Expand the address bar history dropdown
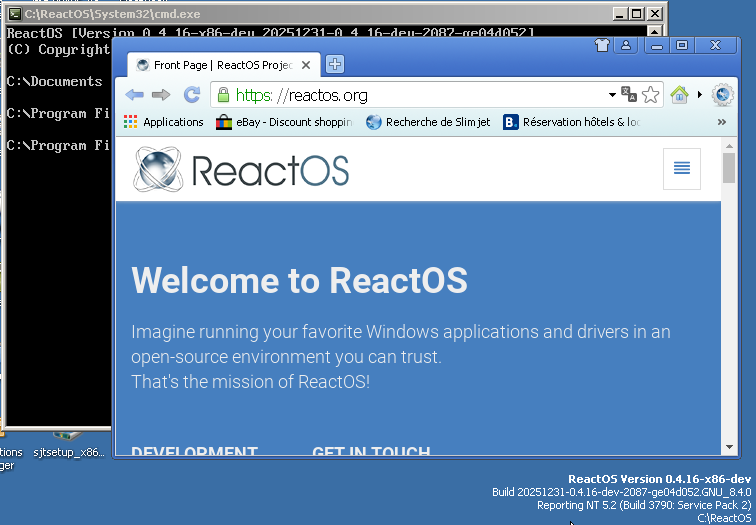The height and width of the screenshot is (525, 756). [612, 95]
